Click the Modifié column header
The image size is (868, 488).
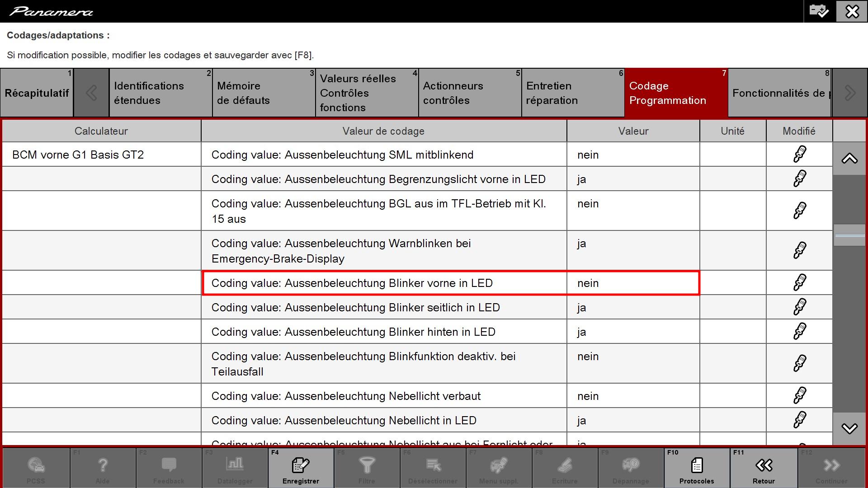pyautogui.click(x=799, y=131)
